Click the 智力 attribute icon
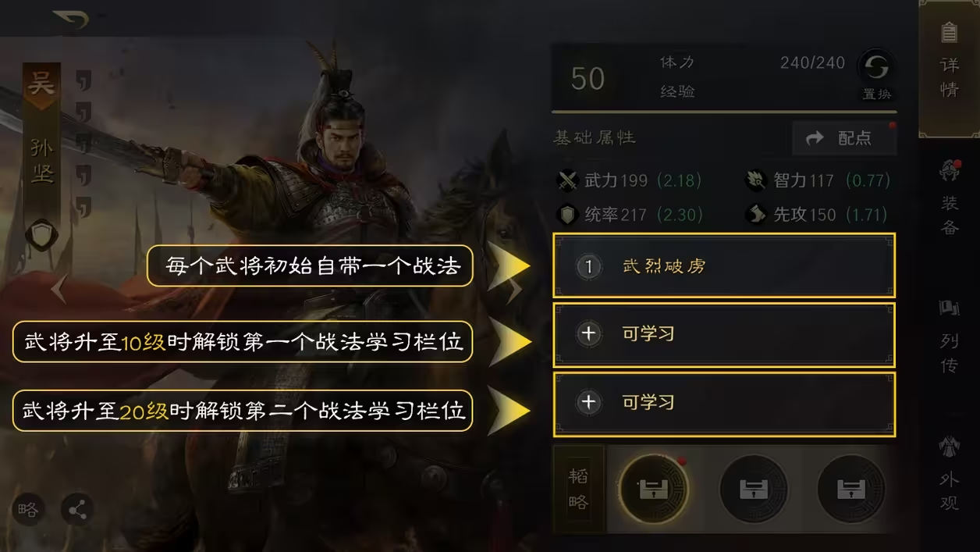The image size is (980, 552). [x=755, y=180]
